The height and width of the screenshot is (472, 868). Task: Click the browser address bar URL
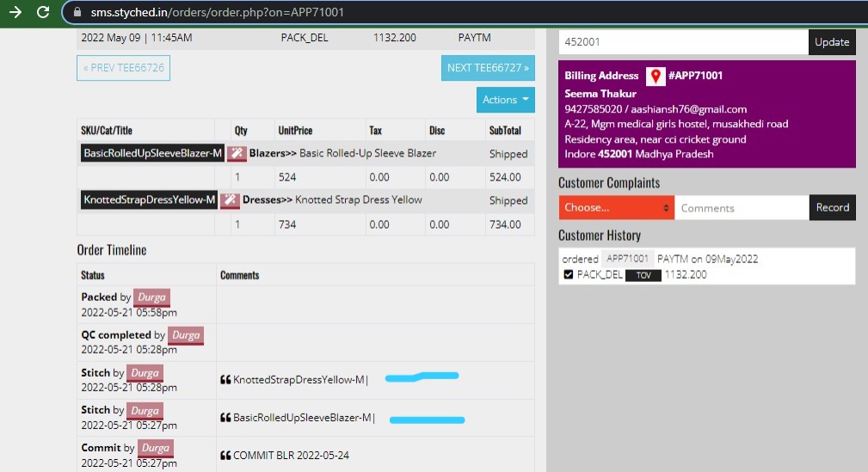(217, 12)
